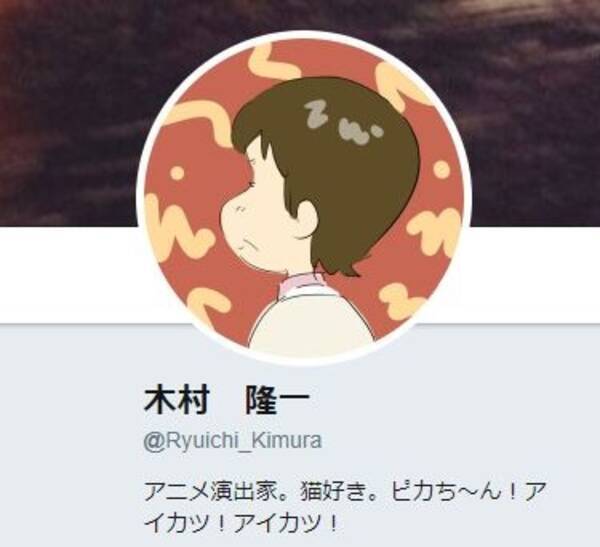600x547 pixels.
Task: Click the grey highlight on the avatar's hair
Action: click(341, 122)
